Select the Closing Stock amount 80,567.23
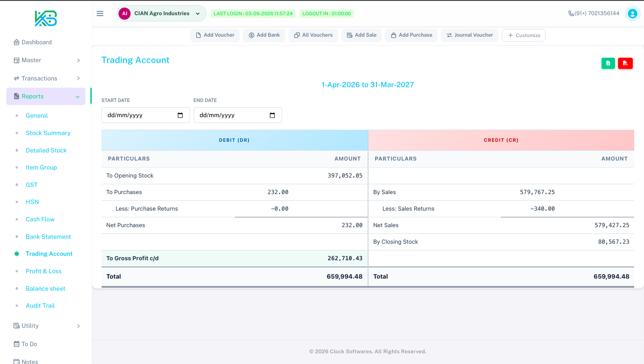644x364 pixels. point(613,242)
